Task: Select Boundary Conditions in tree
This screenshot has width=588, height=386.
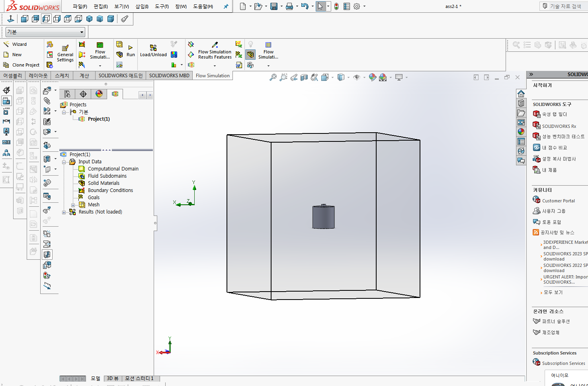Action: point(110,190)
